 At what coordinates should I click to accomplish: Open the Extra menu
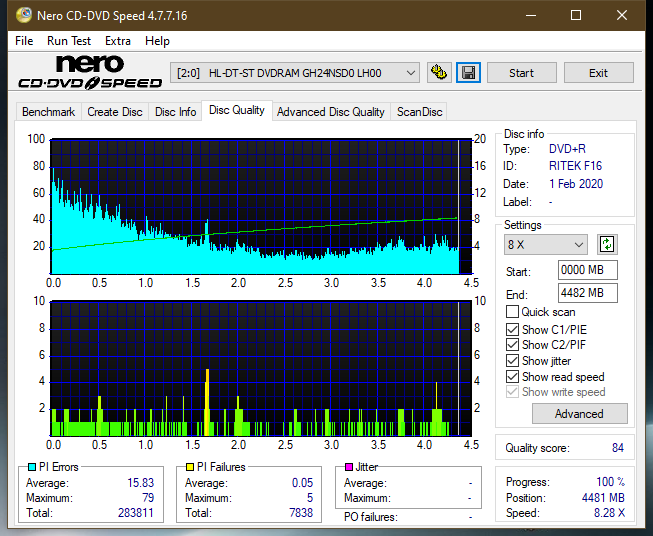click(x=118, y=41)
